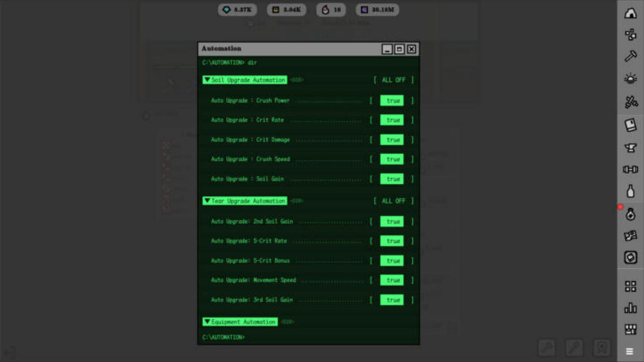The image size is (644, 362).
Task: Toggle Auto Upgrade Crit Rate true value
Action: 392,120
